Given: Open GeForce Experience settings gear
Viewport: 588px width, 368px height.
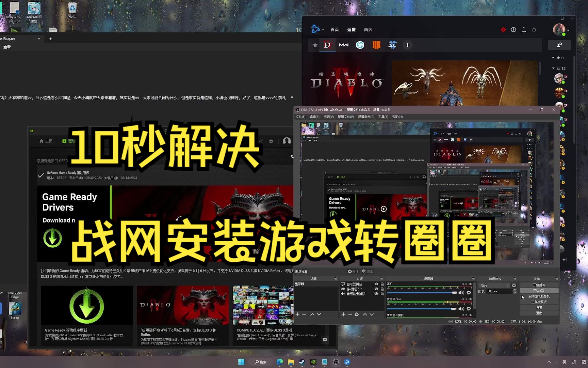Looking at the screenshot, I should click(x=271, y=141).
